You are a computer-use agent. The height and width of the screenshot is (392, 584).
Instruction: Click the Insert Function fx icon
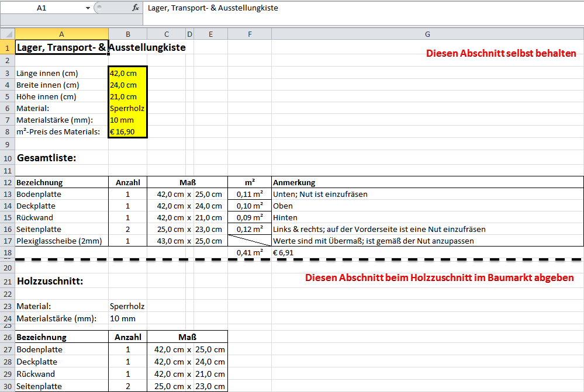pyautogui.click(x=136, y=8)
